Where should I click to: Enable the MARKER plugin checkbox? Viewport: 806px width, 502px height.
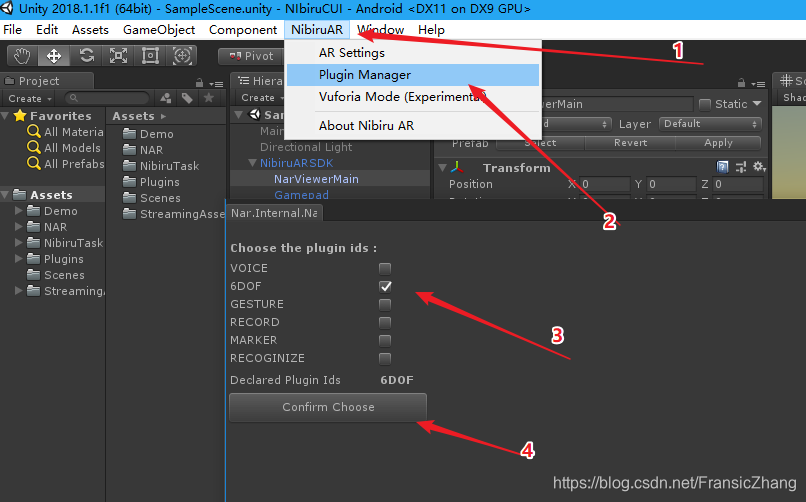(x=384, y=340)
